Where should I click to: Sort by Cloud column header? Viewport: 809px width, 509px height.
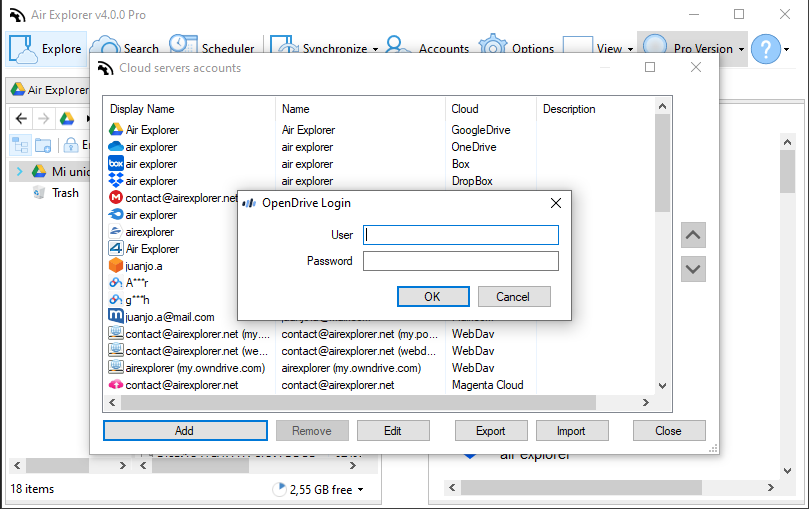point(465,109)
